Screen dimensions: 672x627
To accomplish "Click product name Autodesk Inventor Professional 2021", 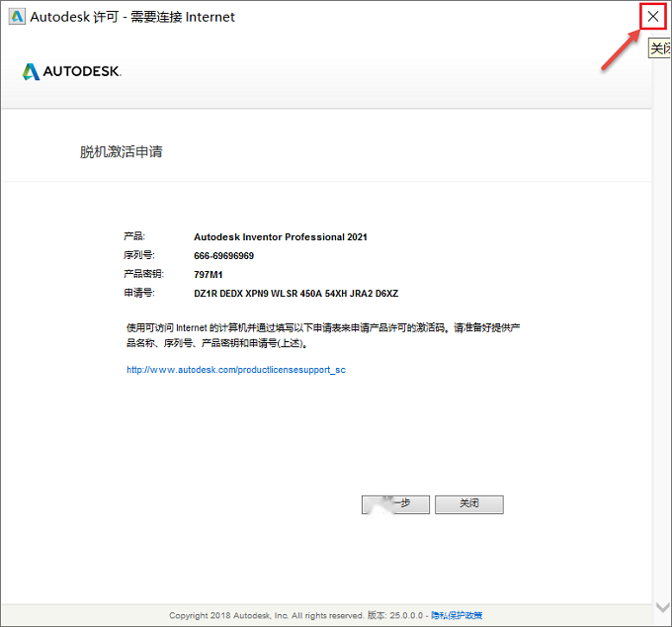I will [281, 237].
